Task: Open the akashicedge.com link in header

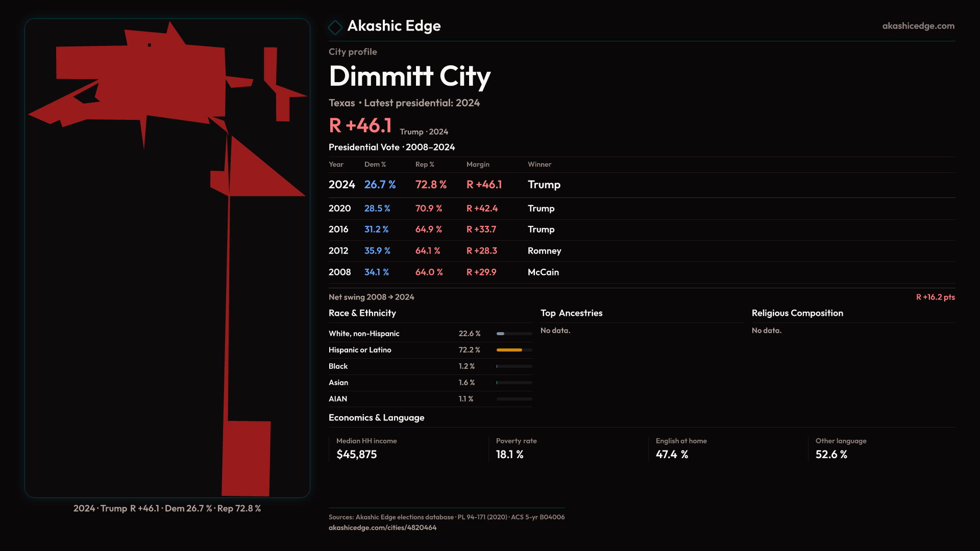Action: [x=918, y=26]
